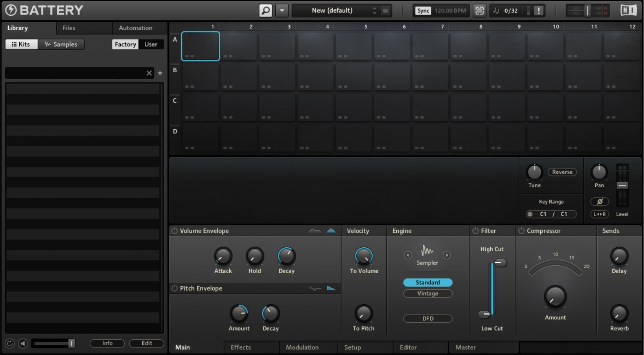Toggle the Volume Envelope power button
Viewport: 644px width, 355px height.
[x=174, y=231]
